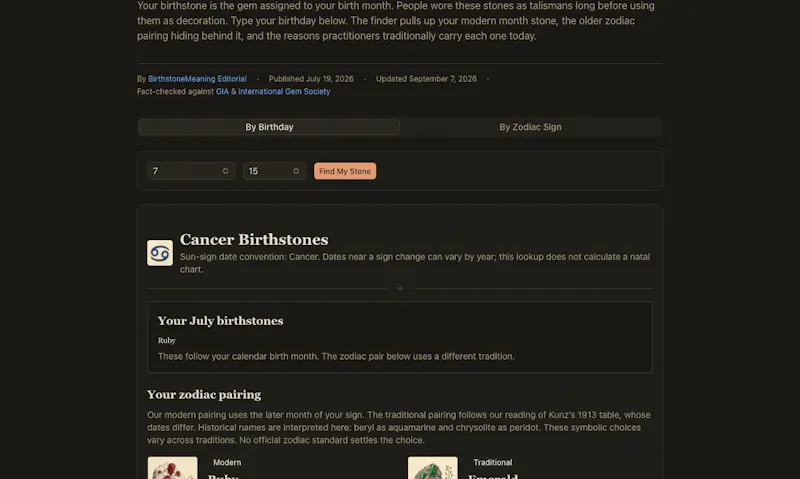Image resolution: width=800 pixels, height=479 pixels.
Task: Click the Ruby stone name under July birthstones
Action: pyautogui.click(x=167, y=340)
